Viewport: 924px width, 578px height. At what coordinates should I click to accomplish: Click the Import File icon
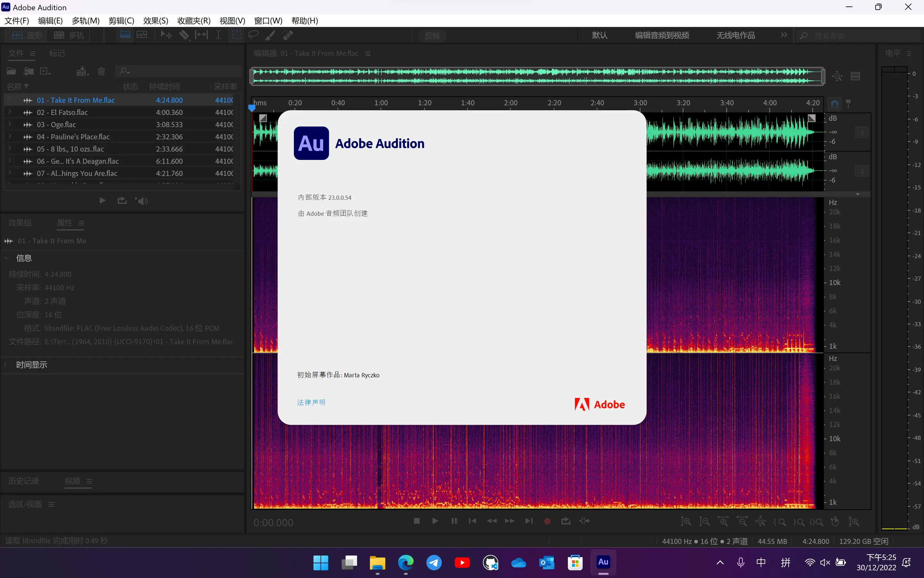29,71
